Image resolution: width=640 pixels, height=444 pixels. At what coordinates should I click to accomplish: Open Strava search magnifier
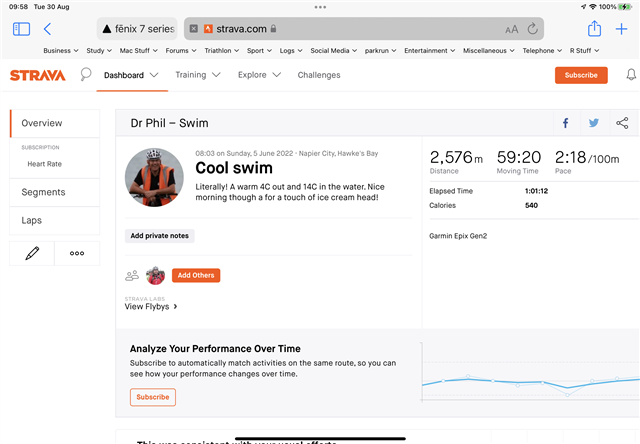pyautogui.click(x=86, y=74)
